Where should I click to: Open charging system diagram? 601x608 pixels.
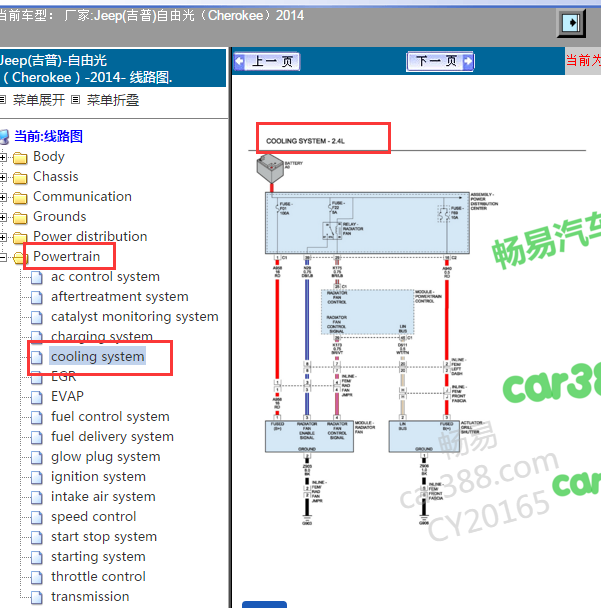point(102,336)
